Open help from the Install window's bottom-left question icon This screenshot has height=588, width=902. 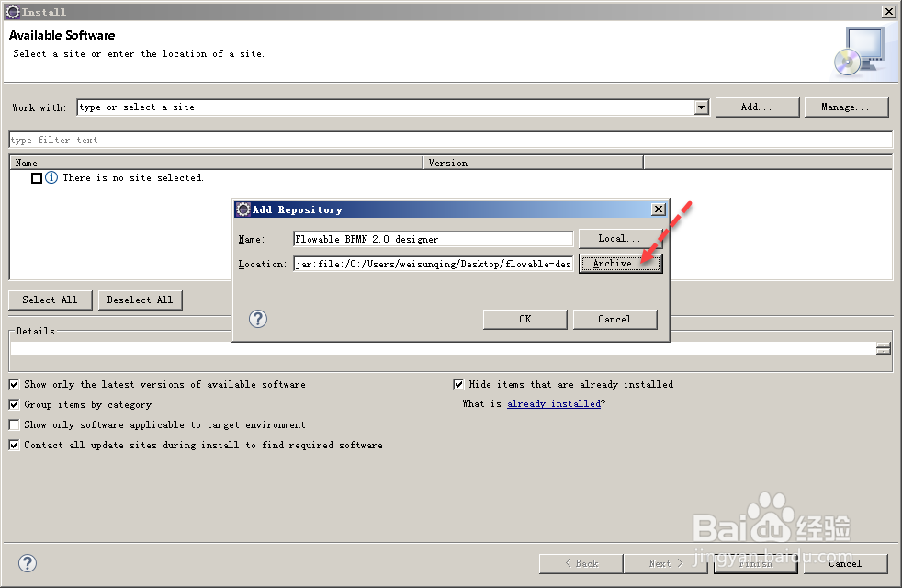(27, 563)
